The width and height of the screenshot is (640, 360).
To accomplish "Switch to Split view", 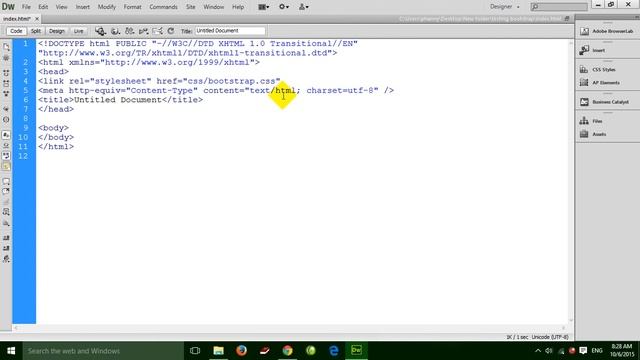I will pyautogui.click(x=36, y=31).
